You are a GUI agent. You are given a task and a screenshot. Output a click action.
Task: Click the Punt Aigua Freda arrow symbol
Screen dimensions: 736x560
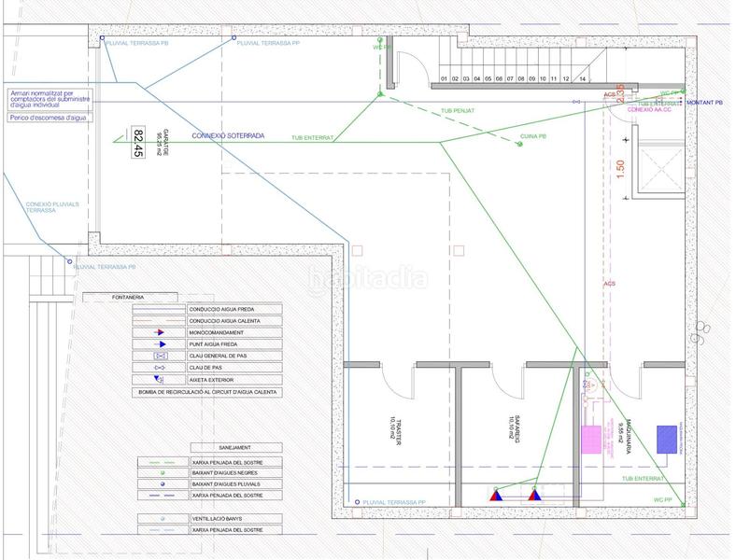point(159,344)
